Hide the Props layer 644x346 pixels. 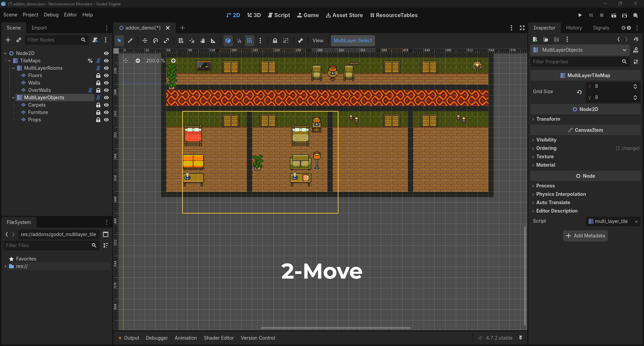106,120
